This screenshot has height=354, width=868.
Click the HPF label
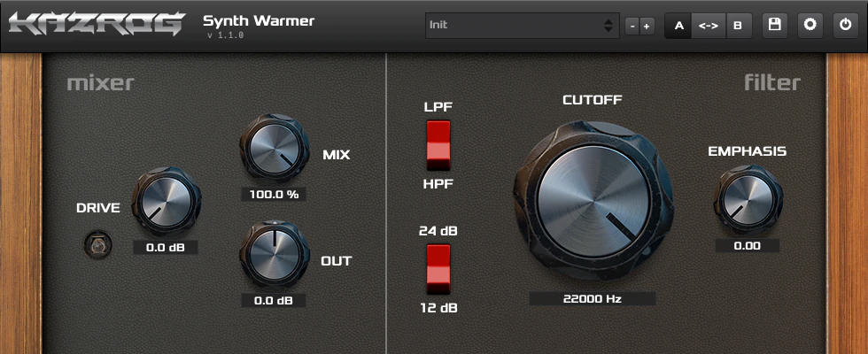coord(438,184)
